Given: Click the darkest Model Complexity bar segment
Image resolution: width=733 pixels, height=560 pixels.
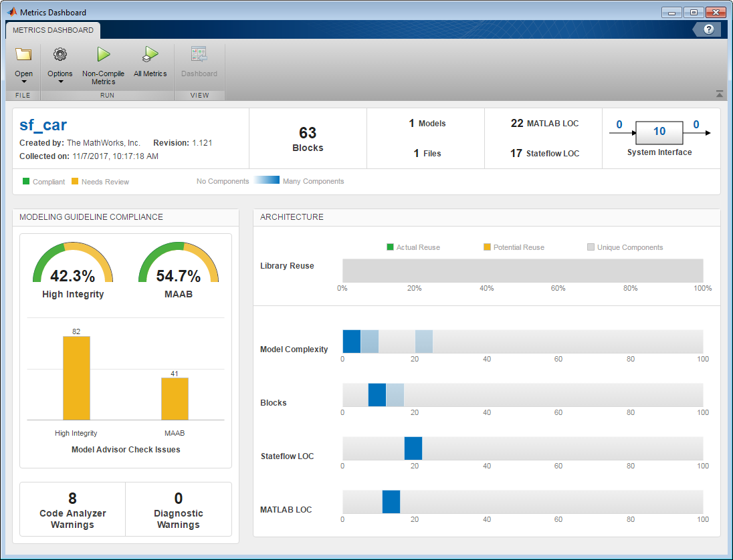Looking at the screenshot, I should (352, 341).
